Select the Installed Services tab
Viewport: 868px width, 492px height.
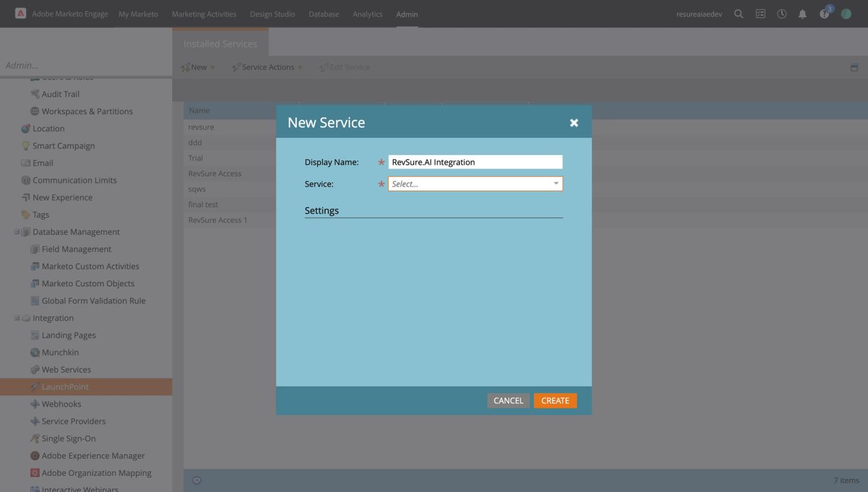tap(220, 43)
